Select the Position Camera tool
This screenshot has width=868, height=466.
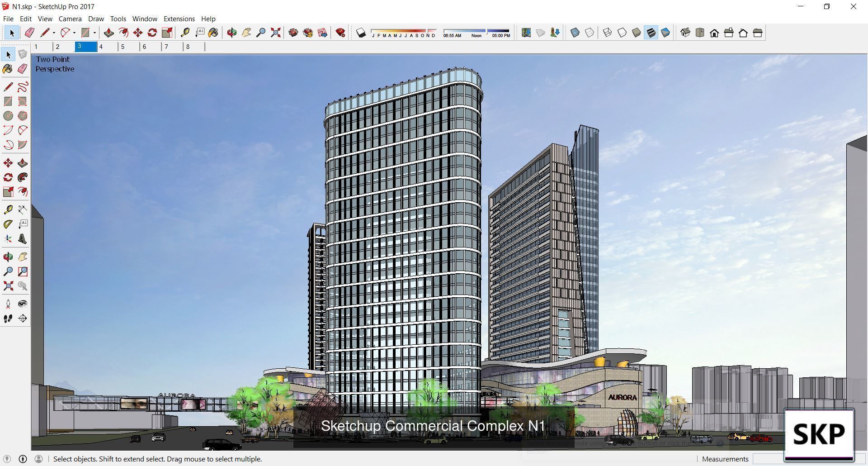tap(8, 304)
